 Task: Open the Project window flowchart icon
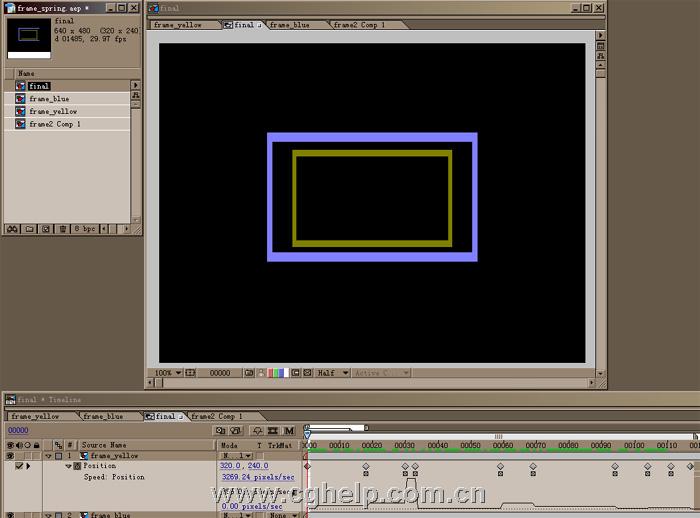(x=136, y=95)
